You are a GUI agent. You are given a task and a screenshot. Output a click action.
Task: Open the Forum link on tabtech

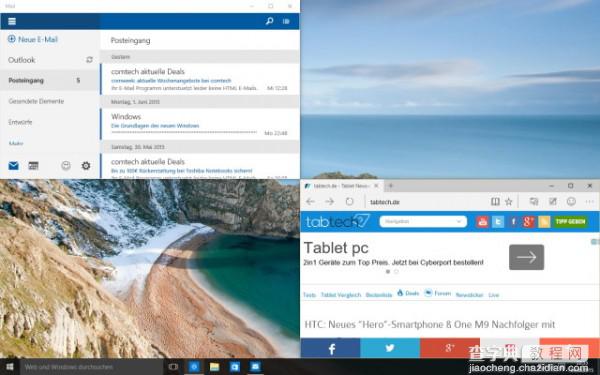click(x=438, y=293)
